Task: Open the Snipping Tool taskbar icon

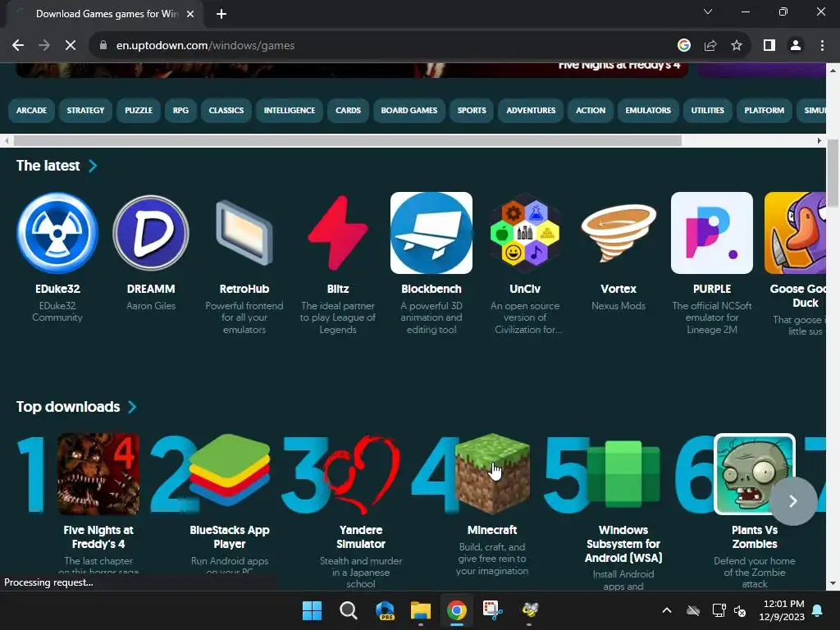Action: (493, 610)
